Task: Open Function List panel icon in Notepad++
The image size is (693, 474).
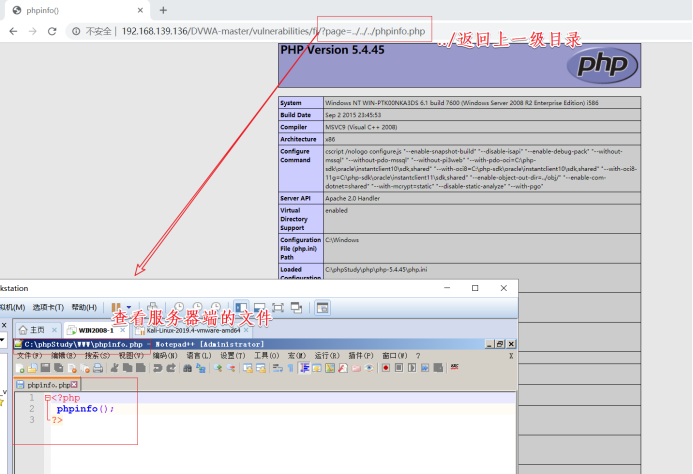Action: click(x=343, y=368)
